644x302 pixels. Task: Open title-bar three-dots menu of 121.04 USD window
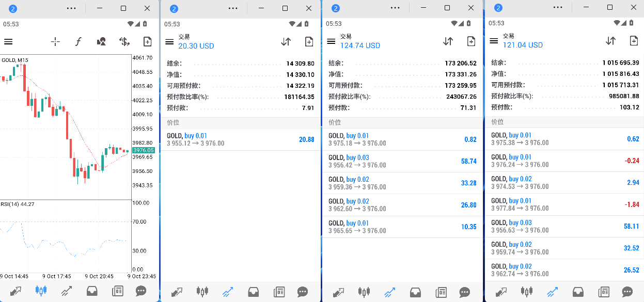[x=558, y=8]
